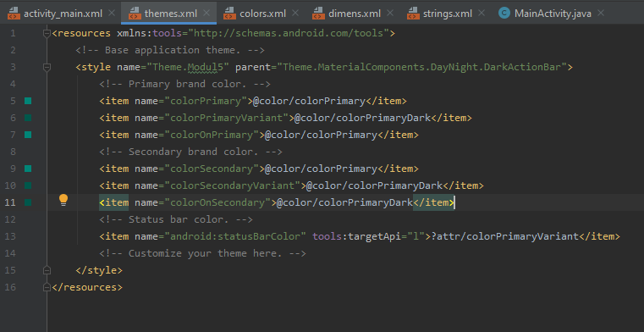Click the activity_main.xml file type icon
The width and height of the screenshot is (644, 332).
click(x=14, y=14)
